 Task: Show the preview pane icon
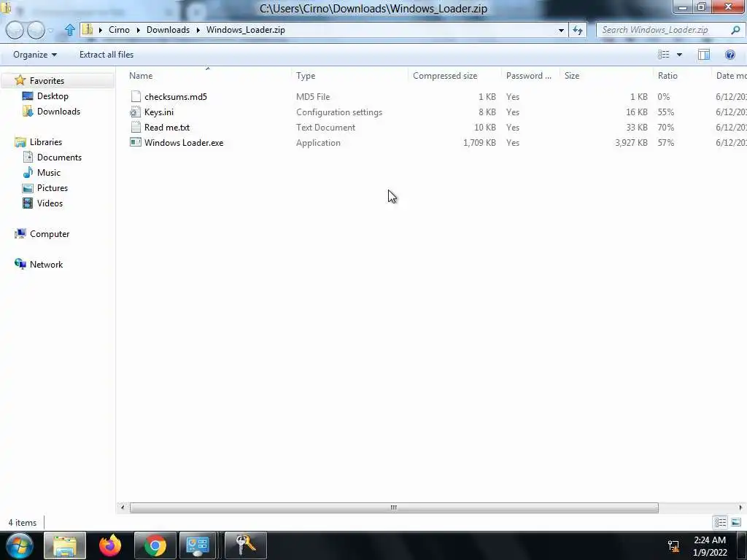704,55
